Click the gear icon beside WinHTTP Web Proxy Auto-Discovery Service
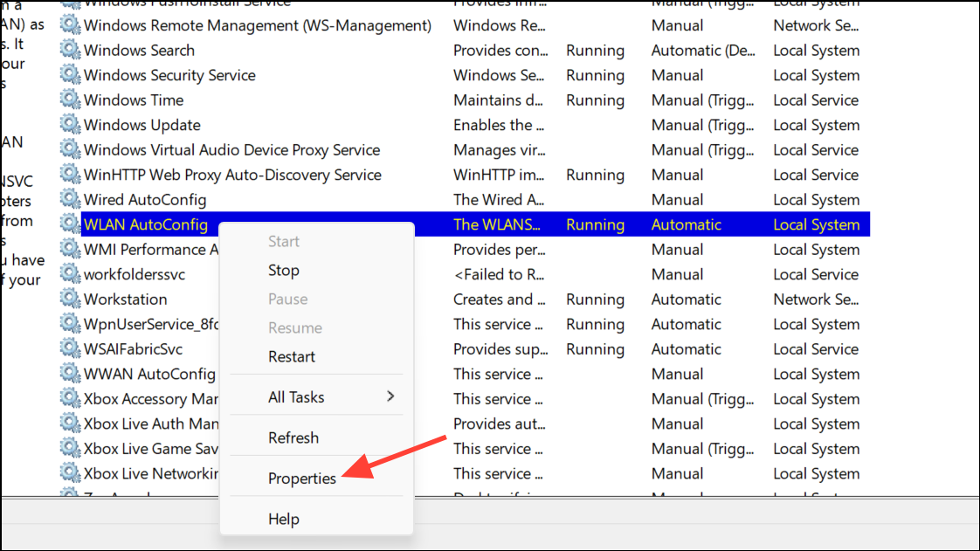Screen dimensions: 980x551 point(70,175)
